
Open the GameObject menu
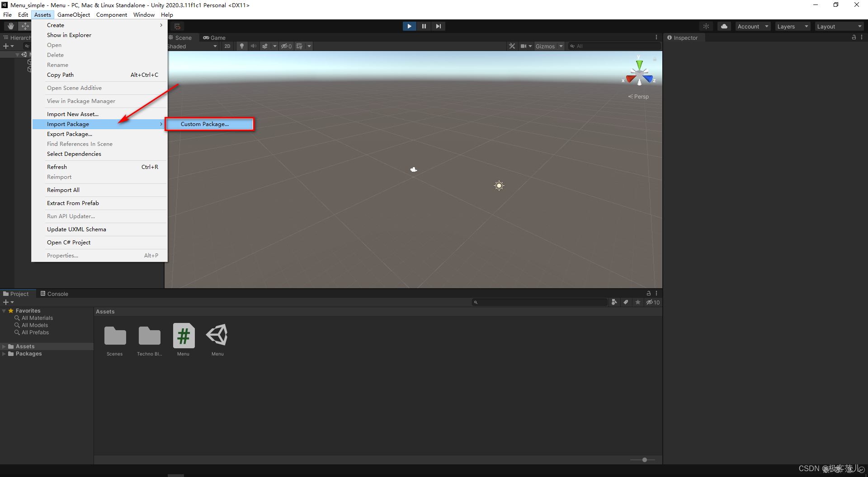[x=74, y=14]
